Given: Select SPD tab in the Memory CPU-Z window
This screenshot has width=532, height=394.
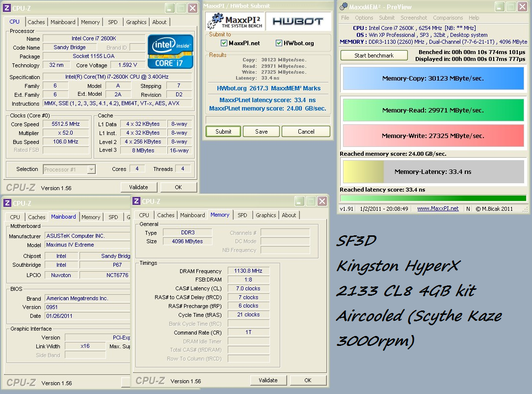Looking at the screenshot, I should pyautogui.click(x=242, y=215).
